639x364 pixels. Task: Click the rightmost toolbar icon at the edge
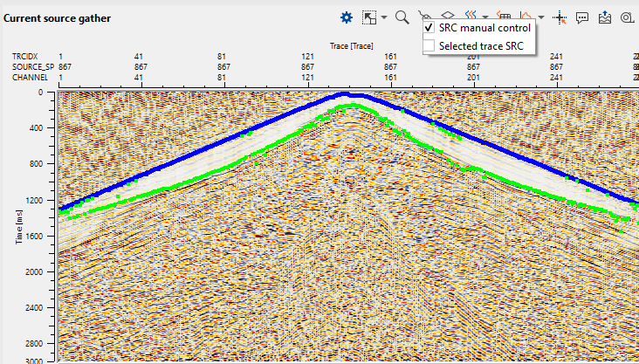coord(627,17)
